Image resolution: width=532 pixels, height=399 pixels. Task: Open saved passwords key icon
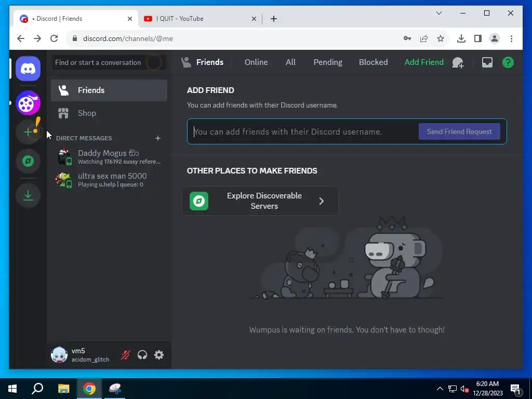point(407,38)
